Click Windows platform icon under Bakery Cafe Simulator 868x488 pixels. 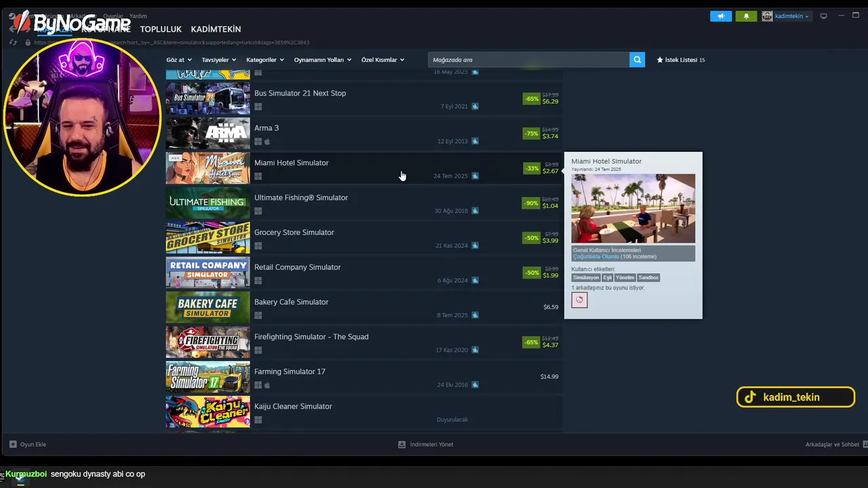[258, 316]
